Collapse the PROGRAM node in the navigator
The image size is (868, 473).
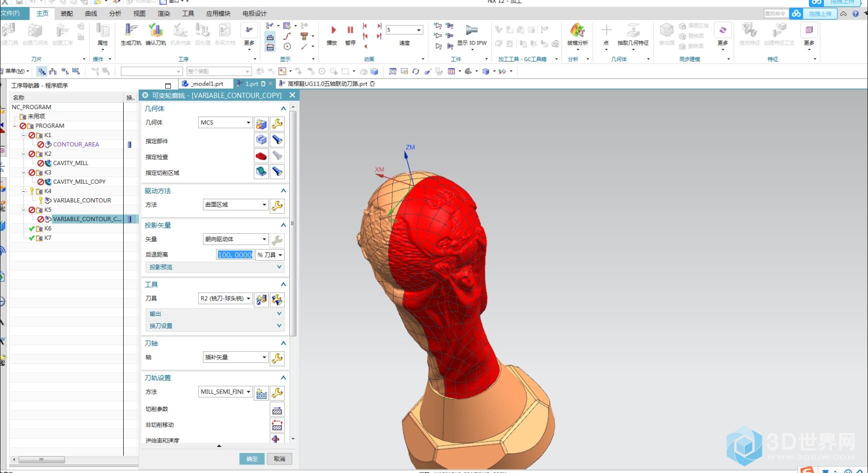point(15,126)
